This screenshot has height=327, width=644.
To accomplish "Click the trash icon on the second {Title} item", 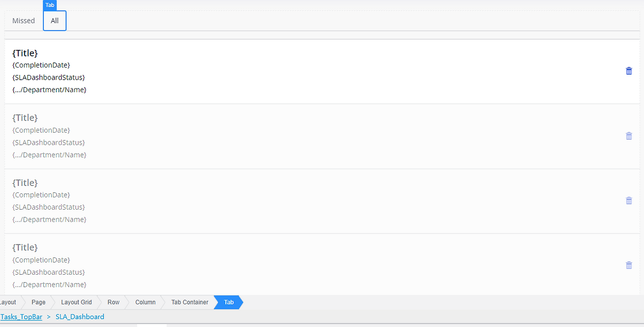I will pos(629,136).
